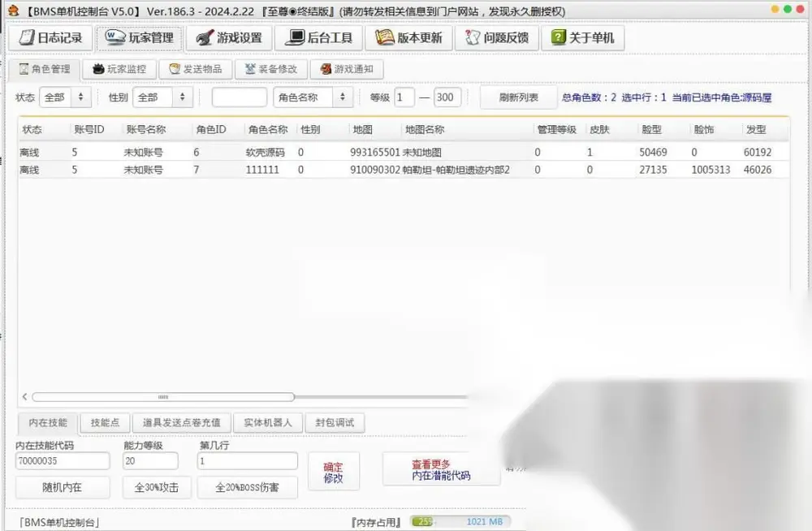Image resolution: width=812 pixels, height=531 pixels.
Task: Focus the search text input field
Action: [240, 97]
